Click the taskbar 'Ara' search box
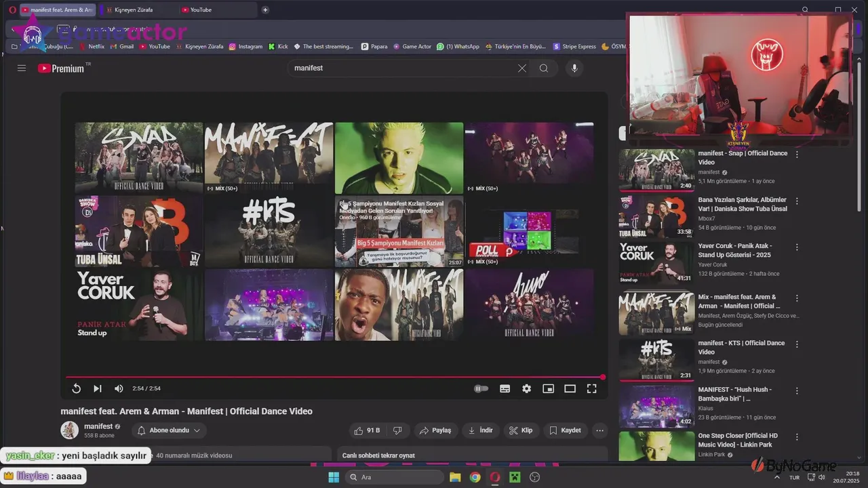868x488 pixels. tap(393, 477)
